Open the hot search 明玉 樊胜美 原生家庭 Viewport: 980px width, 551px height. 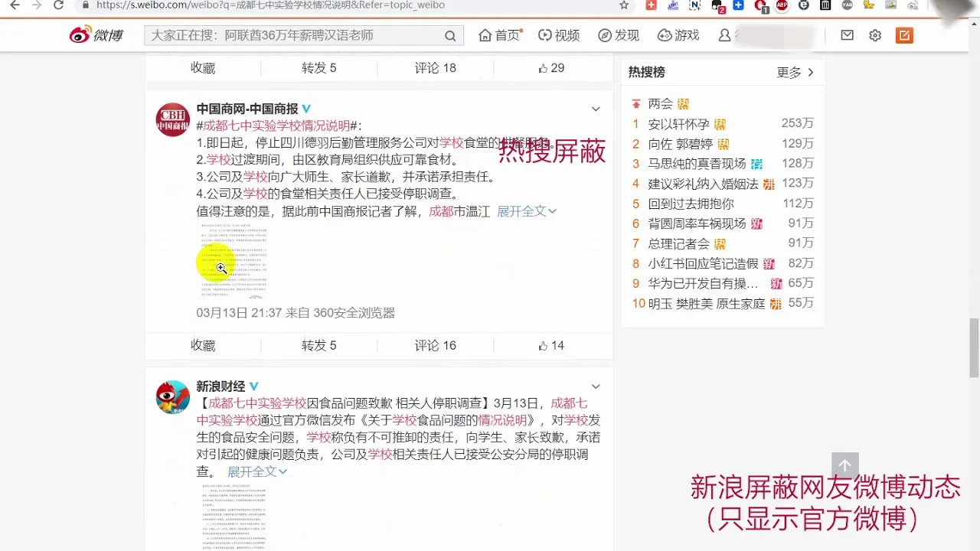(x=706, y=303)
